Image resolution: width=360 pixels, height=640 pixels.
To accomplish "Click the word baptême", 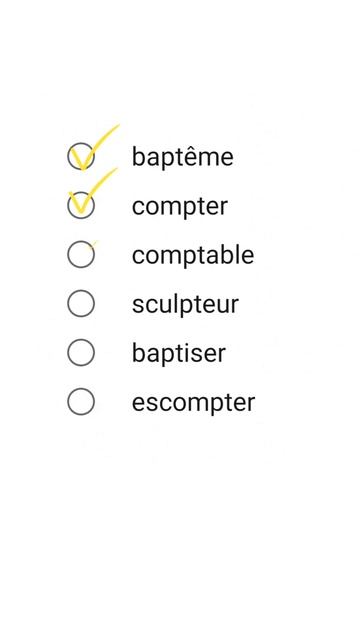I will 182,157.
